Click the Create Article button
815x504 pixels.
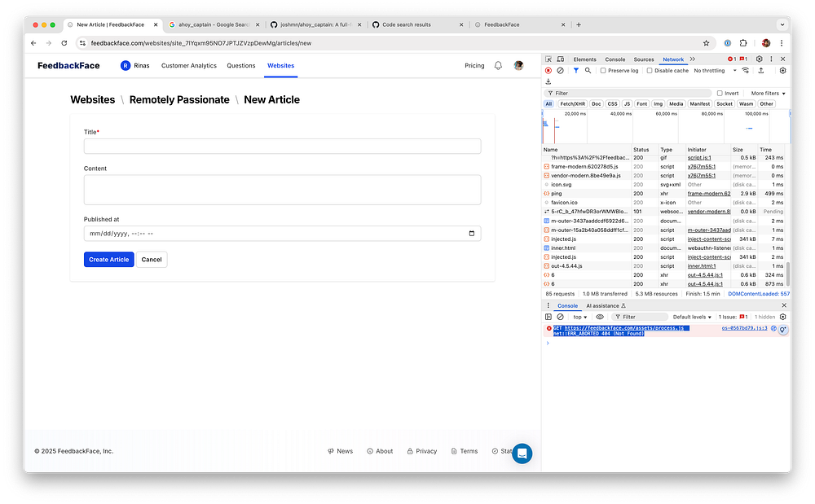point(108,260)
